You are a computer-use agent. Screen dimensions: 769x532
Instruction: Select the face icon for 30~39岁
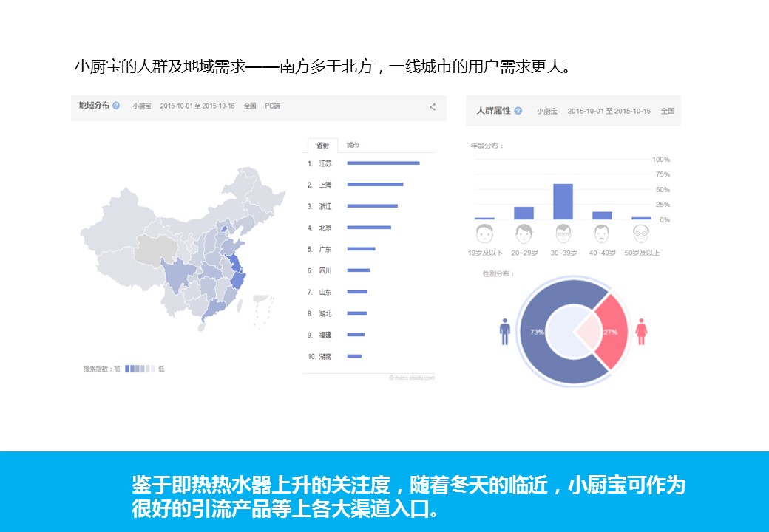coord(563,233)
